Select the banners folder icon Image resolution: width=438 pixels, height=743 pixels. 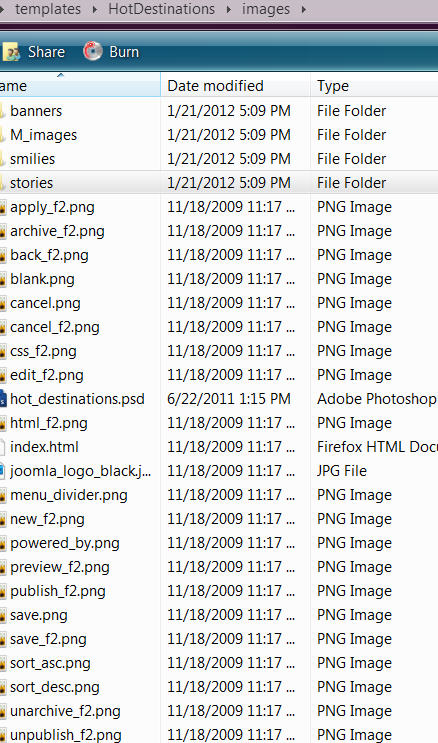click(3, 111)
